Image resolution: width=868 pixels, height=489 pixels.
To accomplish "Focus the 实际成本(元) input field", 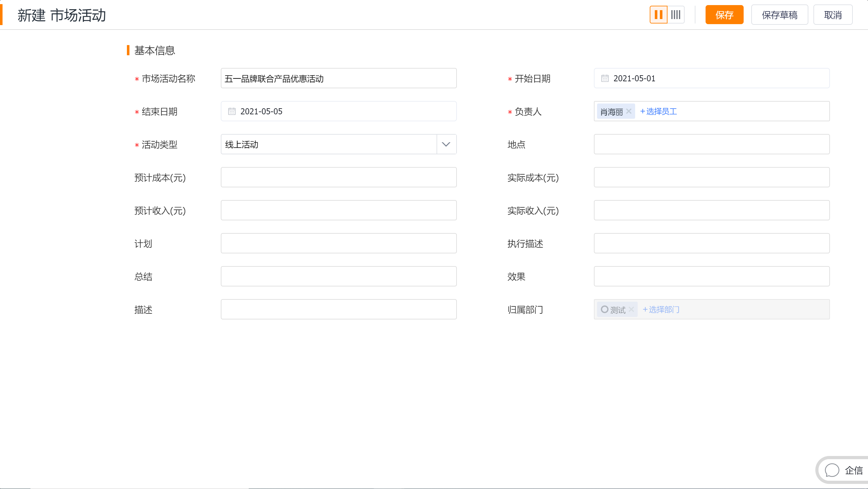I will click(x=712, y=178).
